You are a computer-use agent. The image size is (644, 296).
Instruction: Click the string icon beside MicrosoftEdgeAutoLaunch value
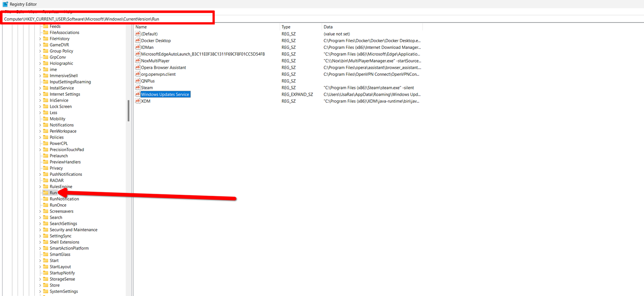[137, 54]
